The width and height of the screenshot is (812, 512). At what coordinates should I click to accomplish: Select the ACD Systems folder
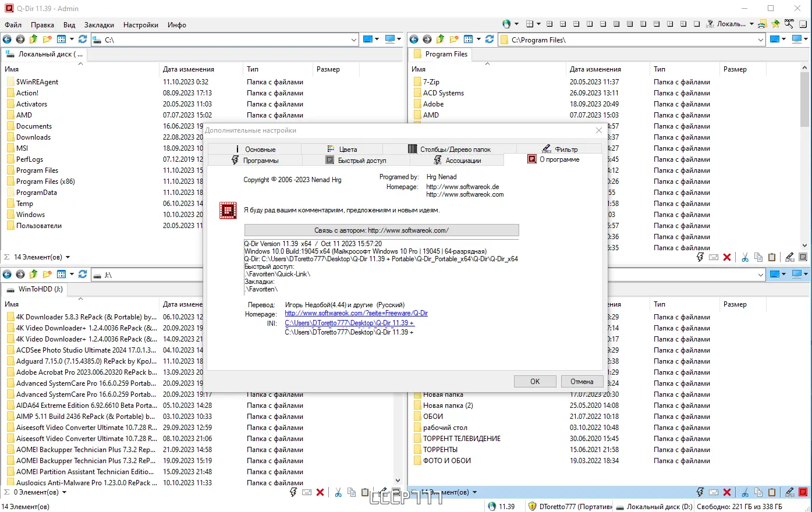coord(444,93)
